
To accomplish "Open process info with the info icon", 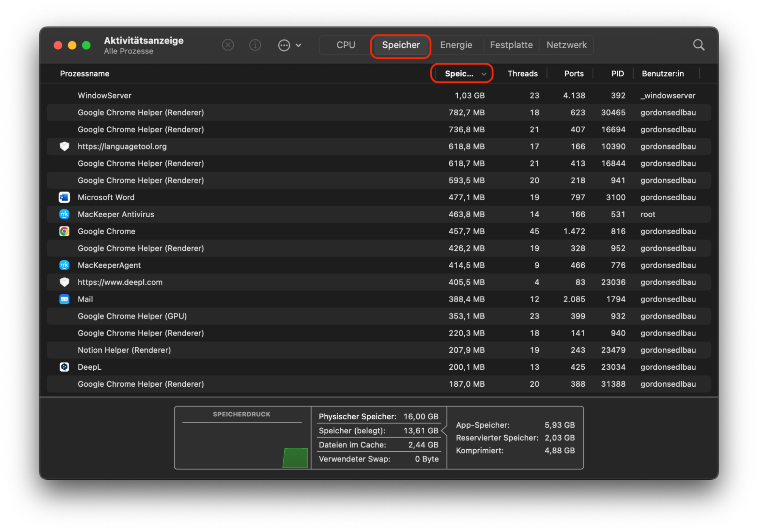I will tap(255, 45).
